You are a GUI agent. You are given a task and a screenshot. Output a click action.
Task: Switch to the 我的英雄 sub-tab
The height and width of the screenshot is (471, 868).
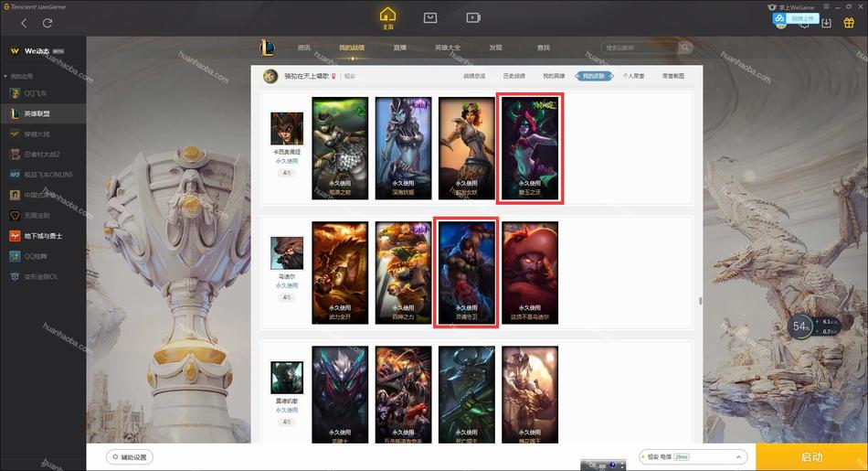(554, 76)
